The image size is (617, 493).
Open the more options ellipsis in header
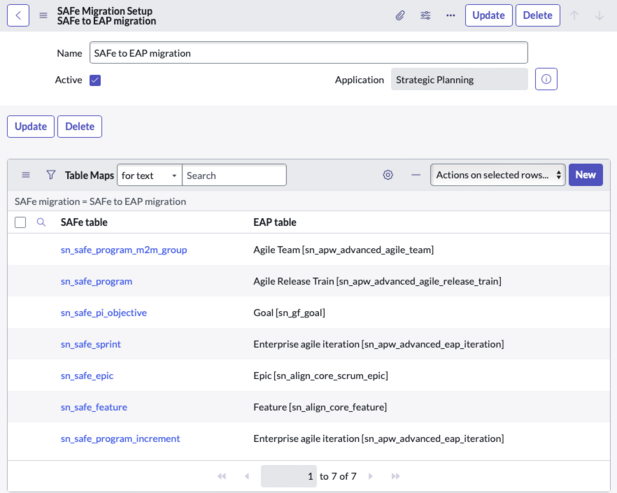451,16
